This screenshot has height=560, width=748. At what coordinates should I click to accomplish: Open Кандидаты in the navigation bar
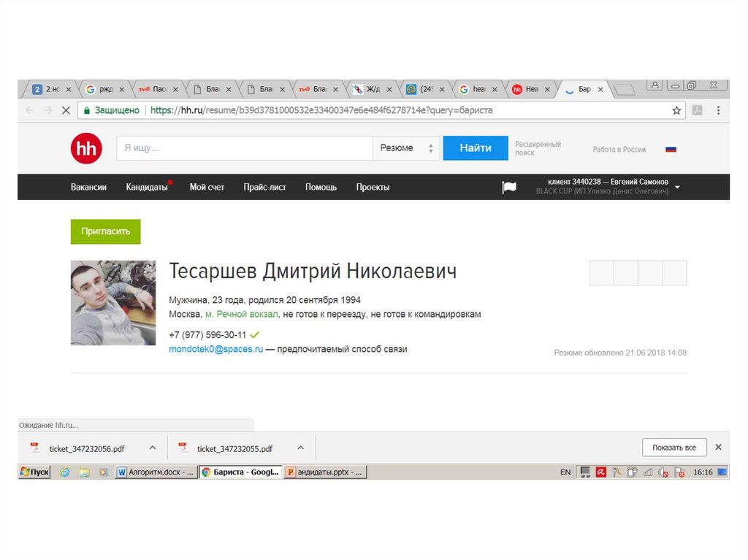(147, 187)
